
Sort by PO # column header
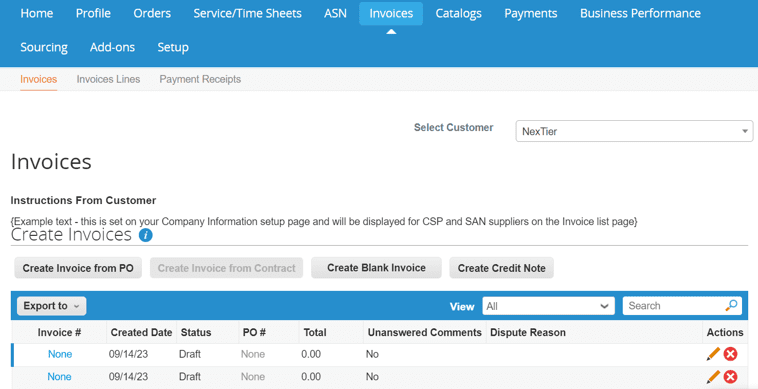pyautogui.click(x=255, y=332)
